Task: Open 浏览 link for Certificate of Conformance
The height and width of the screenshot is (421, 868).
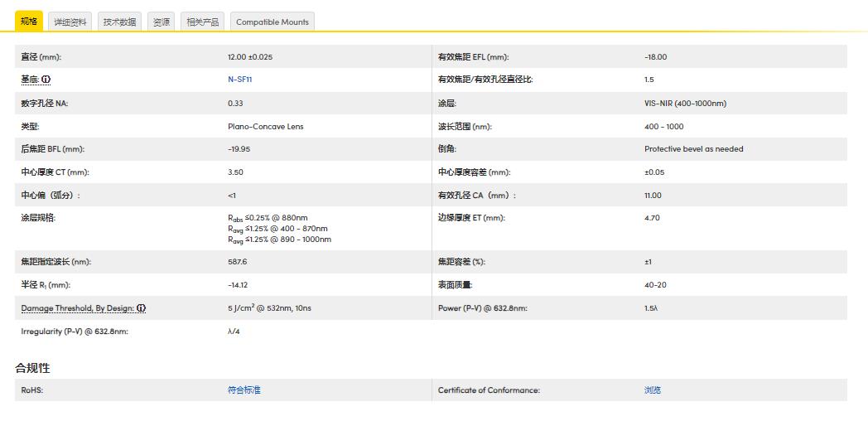Action: click(x=653, y=390)
